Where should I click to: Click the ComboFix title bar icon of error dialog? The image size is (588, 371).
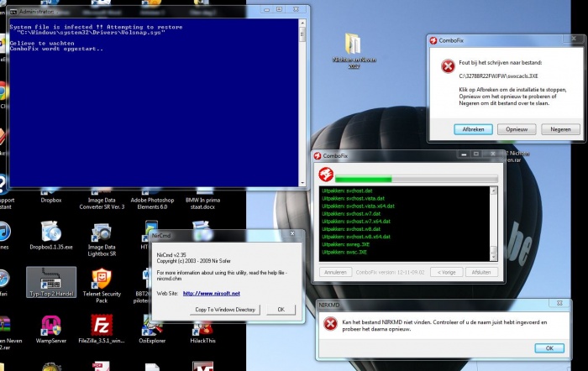point(433,40)
